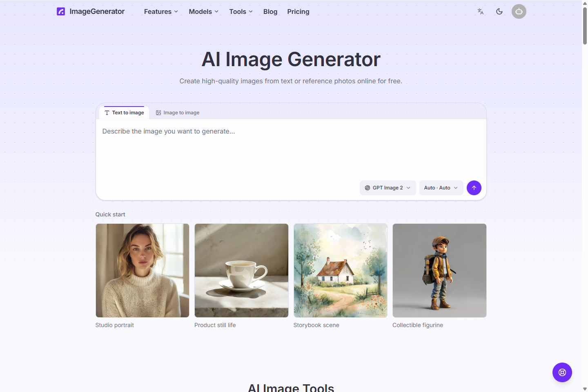Click the "Storybook scene" caption
Viewport: 588px width, 392px height.
click(x=316, y=325)
